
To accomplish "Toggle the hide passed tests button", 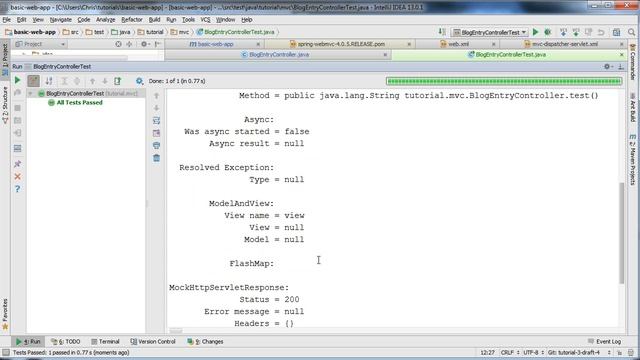I will (33, 81).
